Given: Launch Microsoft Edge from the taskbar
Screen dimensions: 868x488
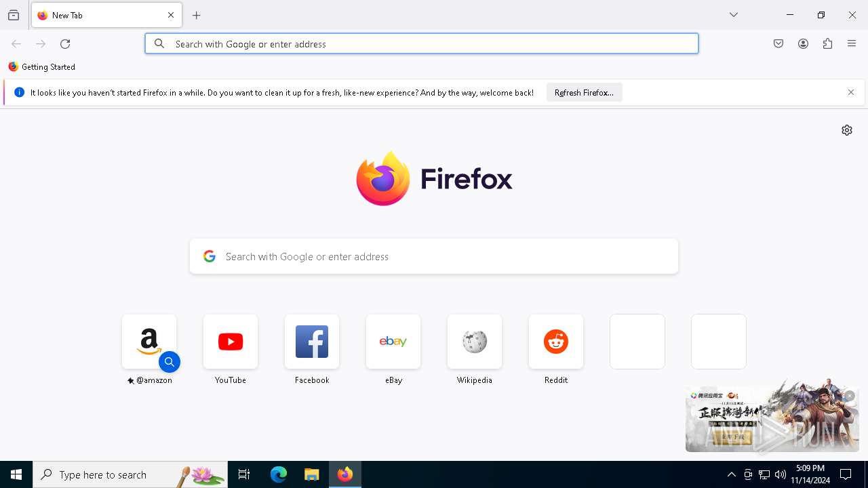Looking at the screenshot, I should coord(279,474).
